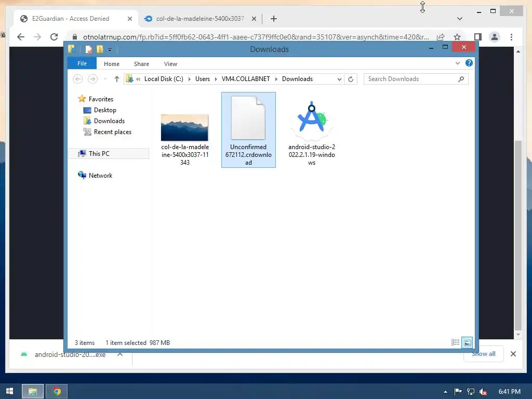Reload the page in Chrome
The width and height of the screenshot is (532, 399).
click(54, 37)
